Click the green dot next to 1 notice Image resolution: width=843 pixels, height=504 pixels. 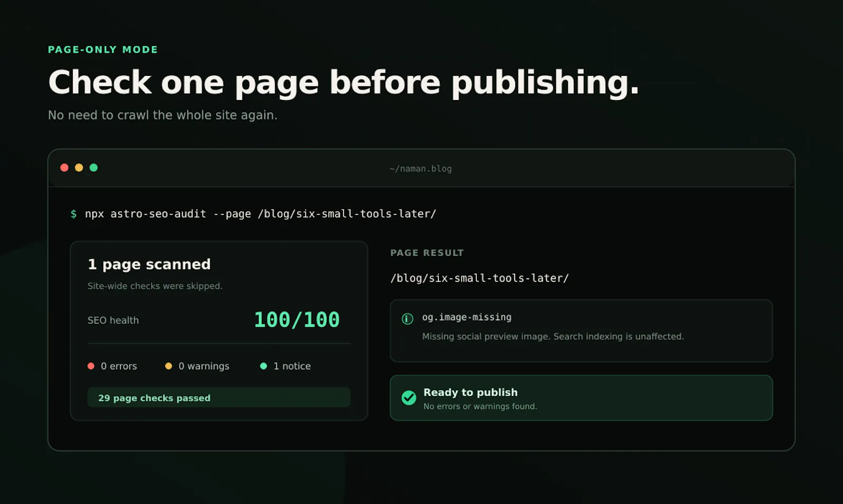coord(263,366)
